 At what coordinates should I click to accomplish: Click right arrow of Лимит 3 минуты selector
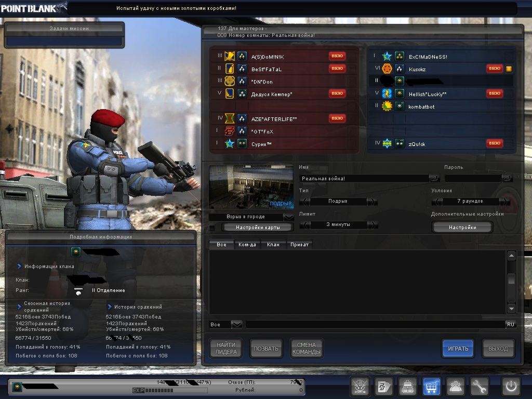click(372, 224)
